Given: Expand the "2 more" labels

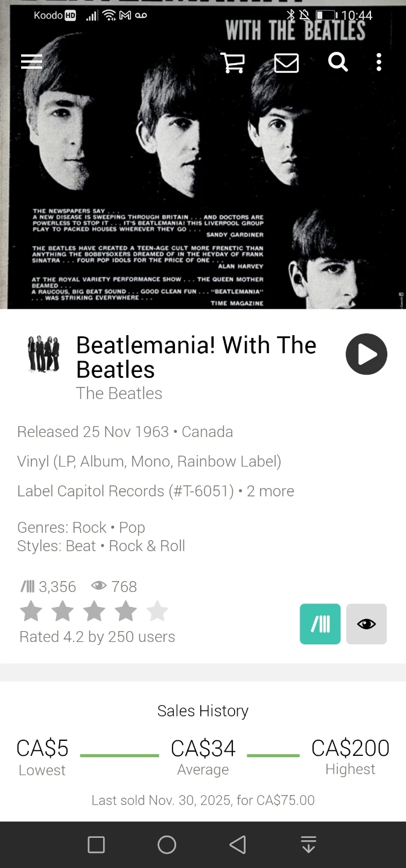Looking at the screenshot, I should click(270, 491).
